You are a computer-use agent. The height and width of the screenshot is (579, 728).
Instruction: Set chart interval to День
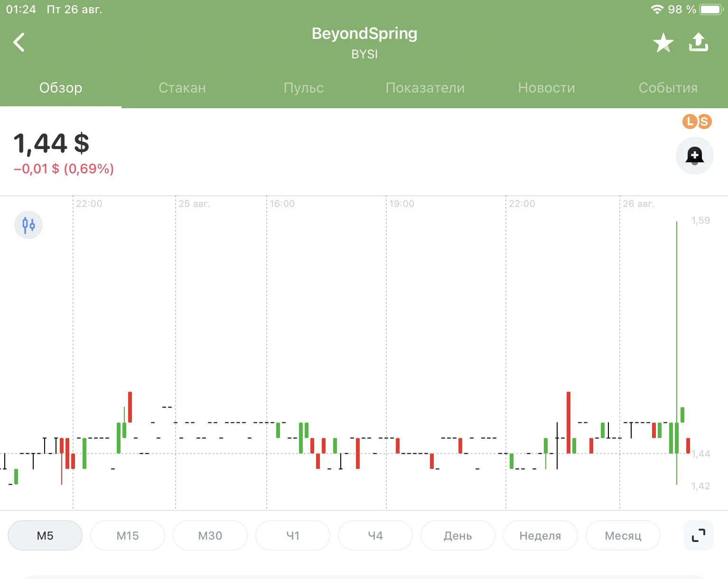[458, 535]
